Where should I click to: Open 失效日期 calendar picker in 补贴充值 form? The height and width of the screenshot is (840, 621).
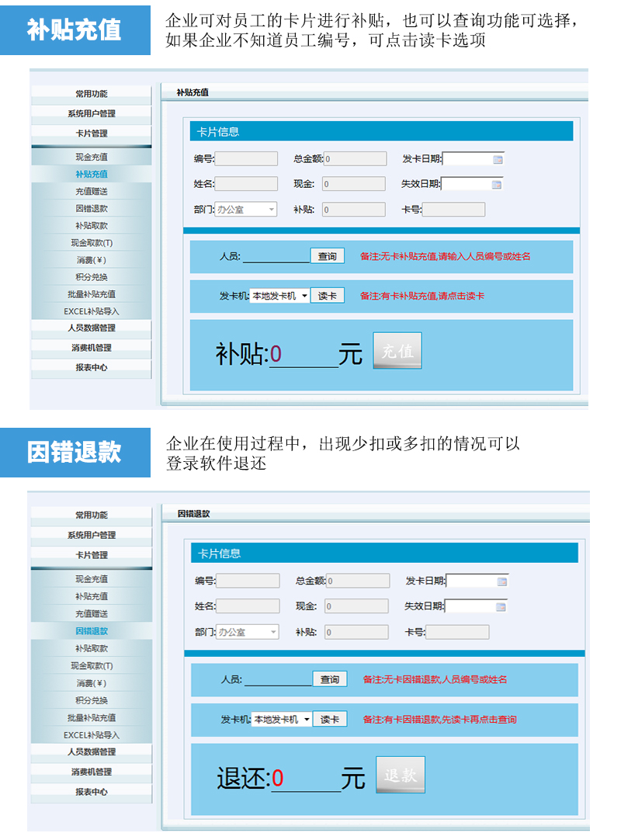[x=497, y=185]
